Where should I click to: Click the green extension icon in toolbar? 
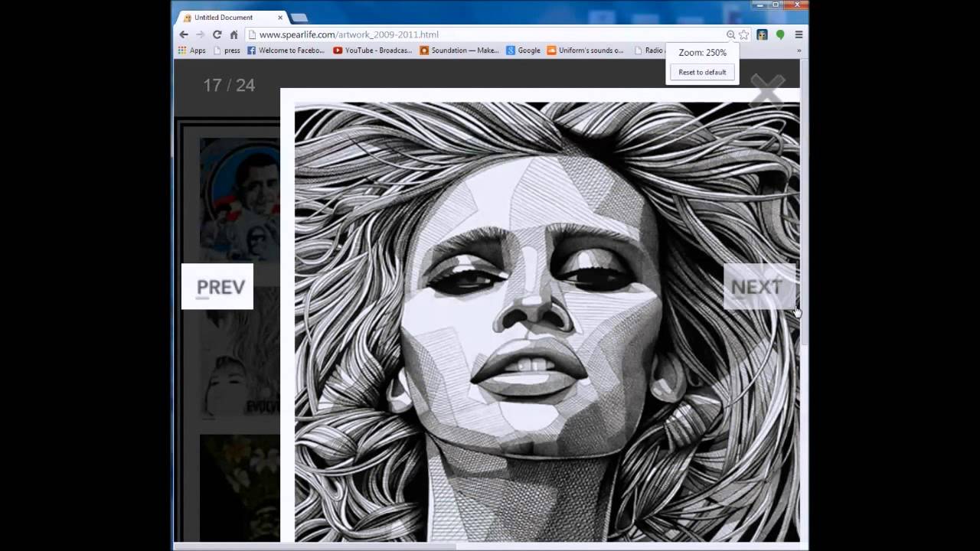(780, 34)
